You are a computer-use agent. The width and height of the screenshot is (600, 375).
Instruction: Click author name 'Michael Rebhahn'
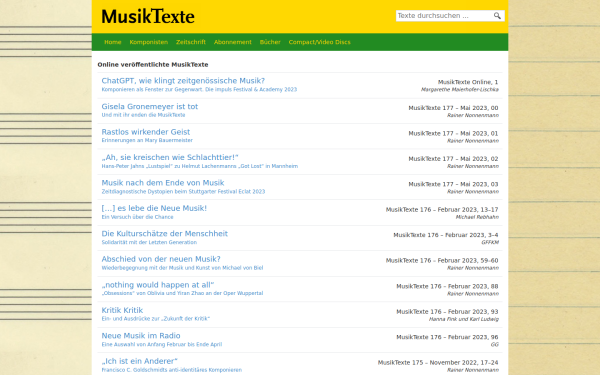click(477, 217)
